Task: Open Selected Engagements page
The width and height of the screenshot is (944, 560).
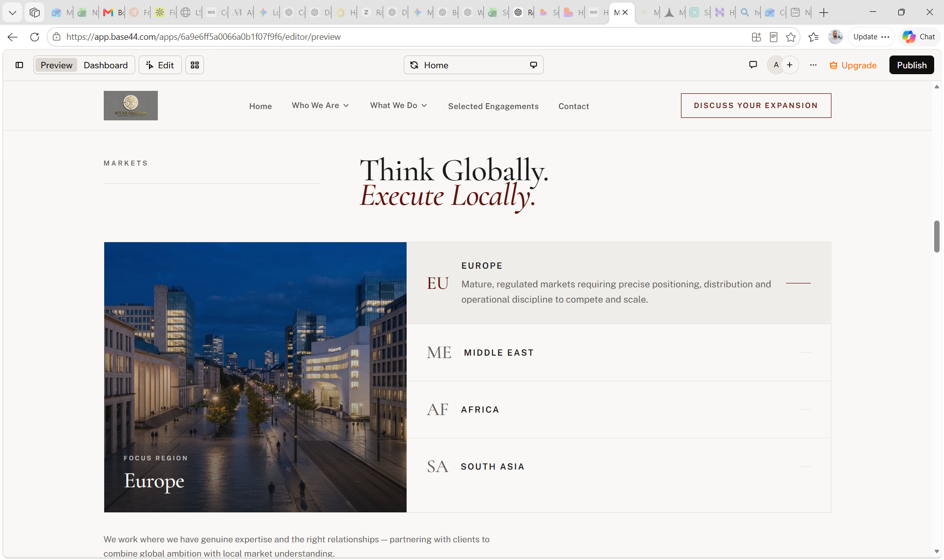Action: tap(493, 106)
